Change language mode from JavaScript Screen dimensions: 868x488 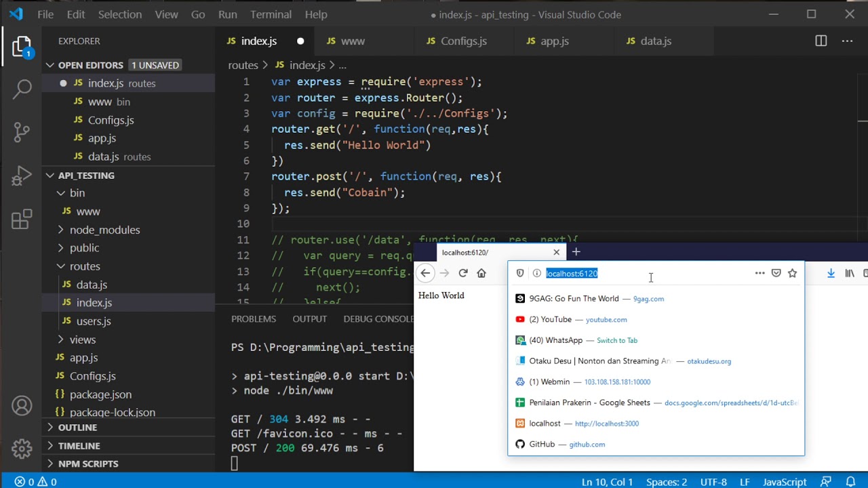785,482
